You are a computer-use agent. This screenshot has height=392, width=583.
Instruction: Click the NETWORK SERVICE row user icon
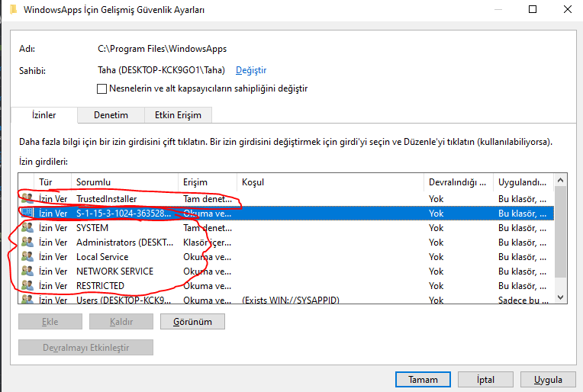27,271
